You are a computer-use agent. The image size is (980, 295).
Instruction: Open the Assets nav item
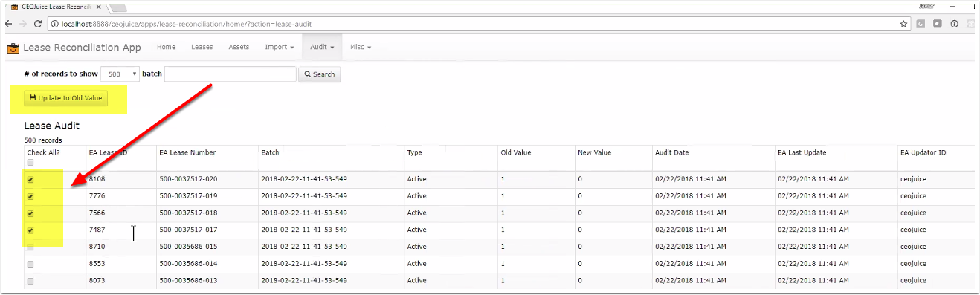[x=239, y=47]
